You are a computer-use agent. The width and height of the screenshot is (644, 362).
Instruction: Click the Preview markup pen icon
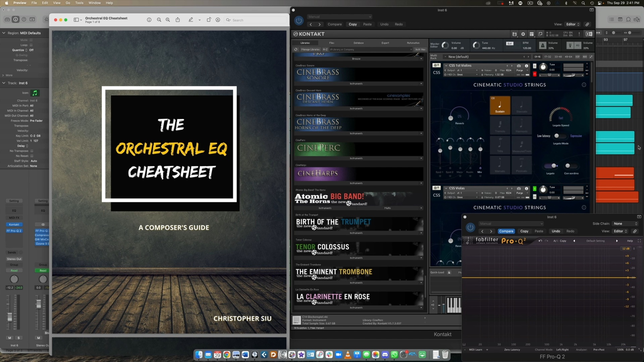[191, 20]
